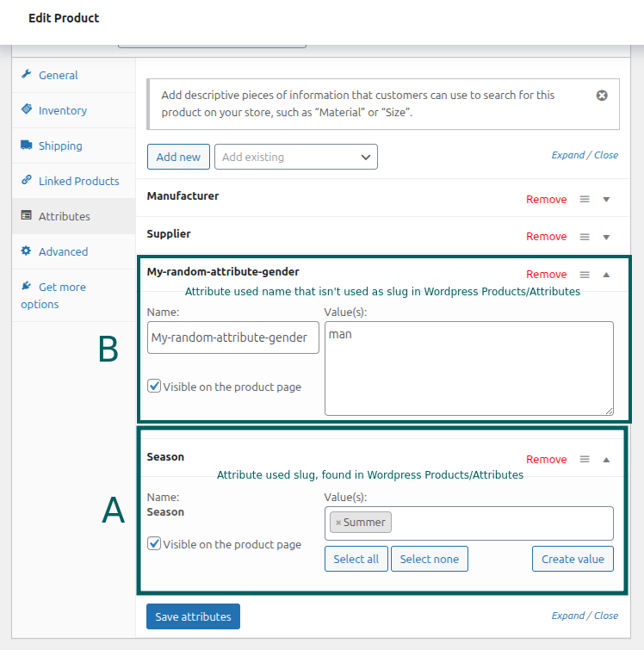Remove the Supplier attribute
Image resolution: width=644 pixels, height=650 pixels.
[x=546, y=236]
